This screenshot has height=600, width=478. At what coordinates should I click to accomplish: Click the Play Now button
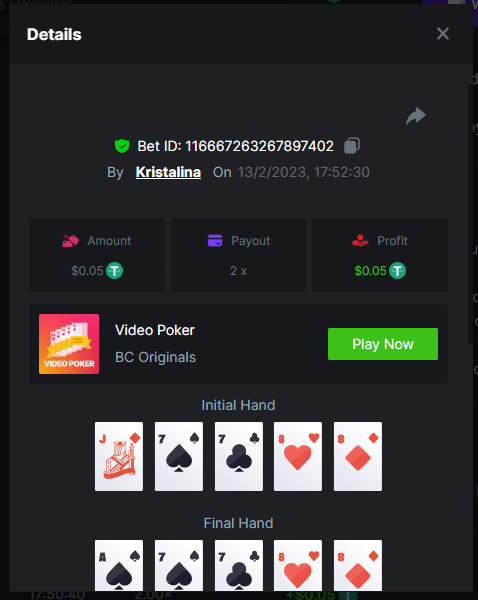tap(383, 344)
